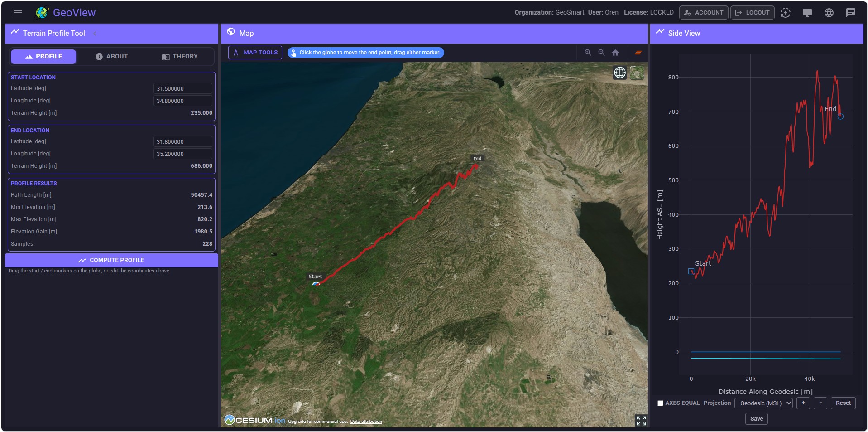Click the End point marker in chart
The height and width of the screenshot is (432, 868).
tap(840, 116)
